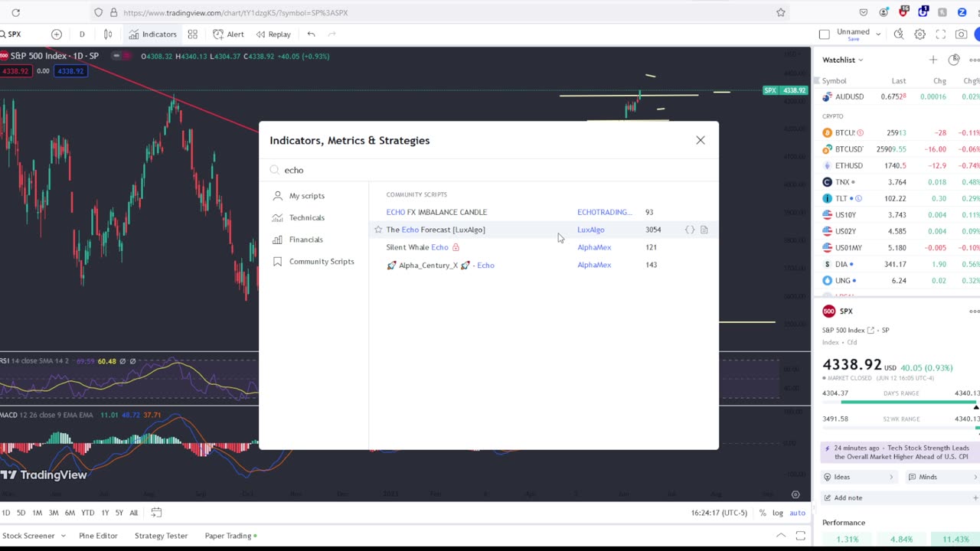
Task: Open the Pine Editor tab
Action: point(98,536)
